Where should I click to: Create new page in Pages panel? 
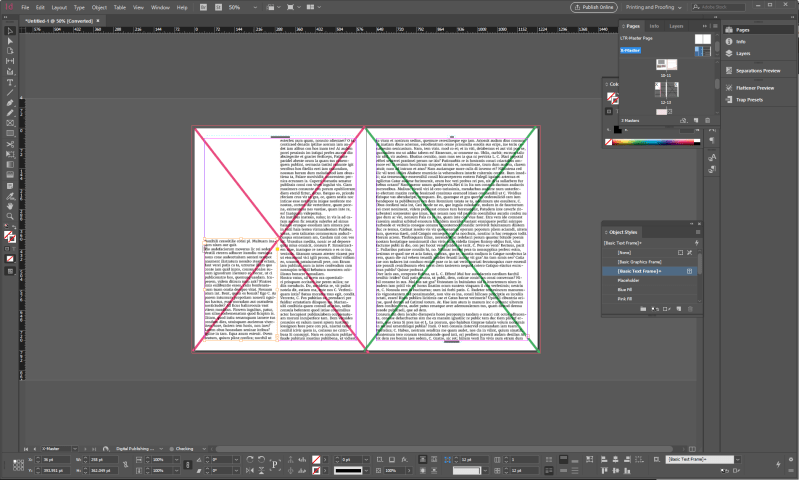click(696, 121)
